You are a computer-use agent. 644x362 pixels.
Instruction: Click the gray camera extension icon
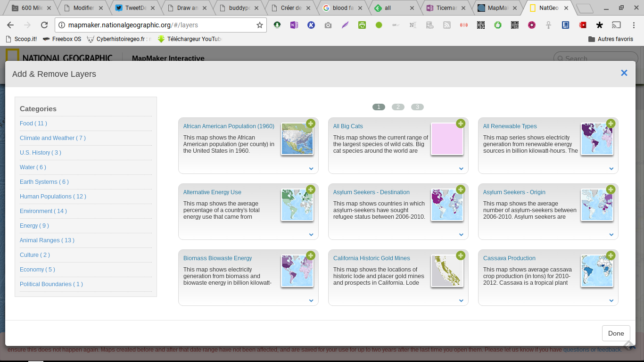328,25
